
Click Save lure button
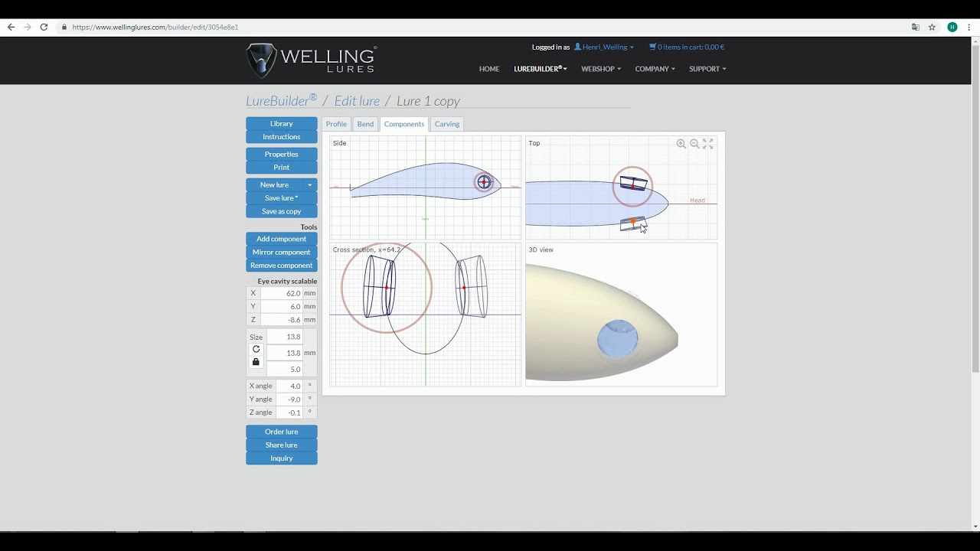[282, 198]
